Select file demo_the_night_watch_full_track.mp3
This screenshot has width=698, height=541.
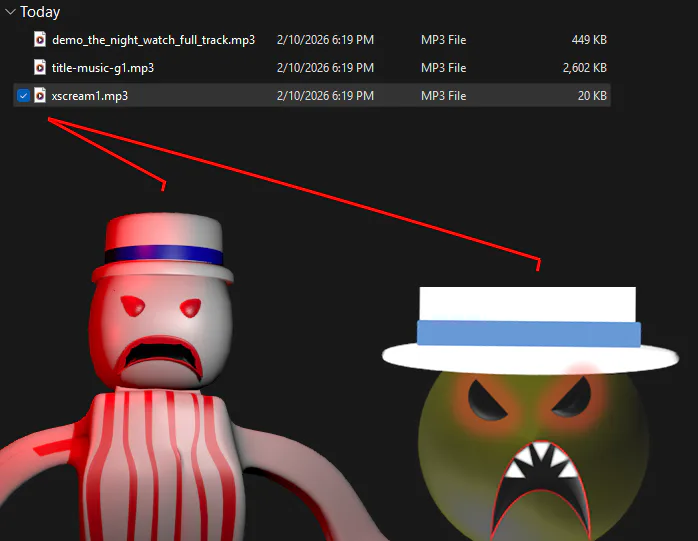(x=153, y=40)
